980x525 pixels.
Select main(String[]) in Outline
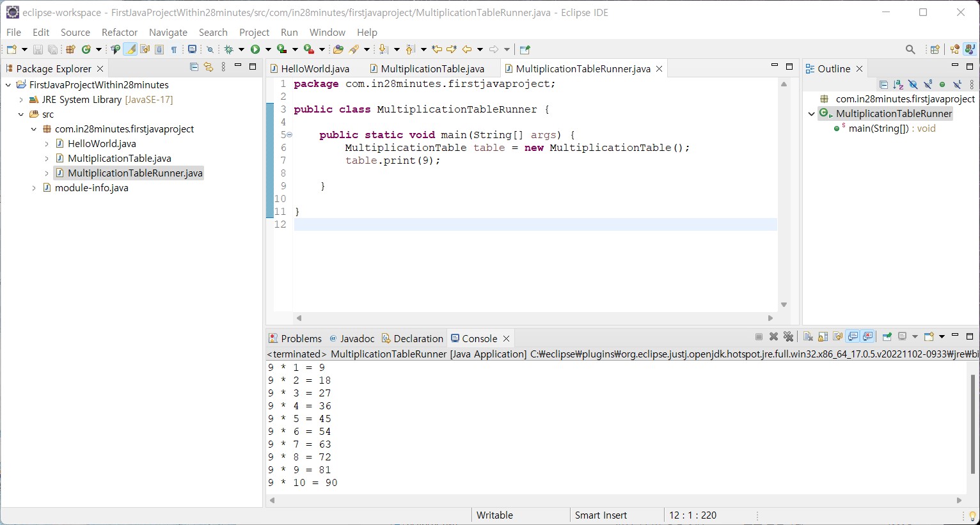[885, 129]
